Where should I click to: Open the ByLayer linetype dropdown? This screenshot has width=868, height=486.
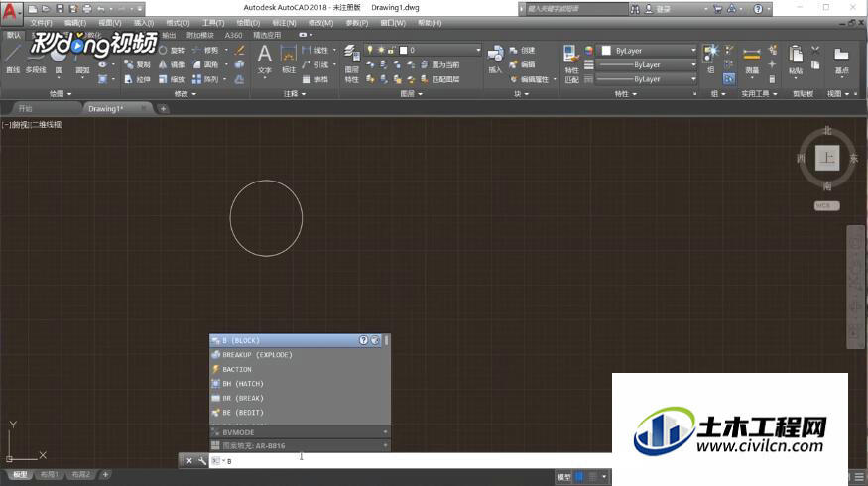click(646, 79)
